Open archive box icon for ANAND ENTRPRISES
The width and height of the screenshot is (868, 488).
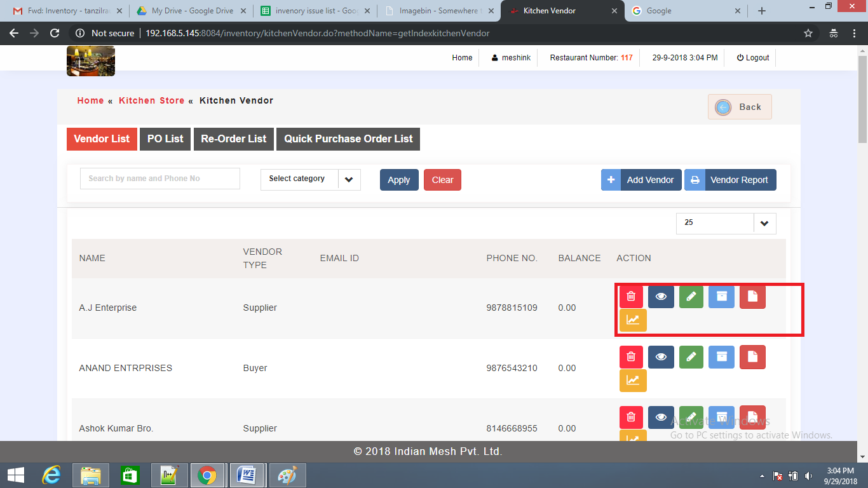721,357
